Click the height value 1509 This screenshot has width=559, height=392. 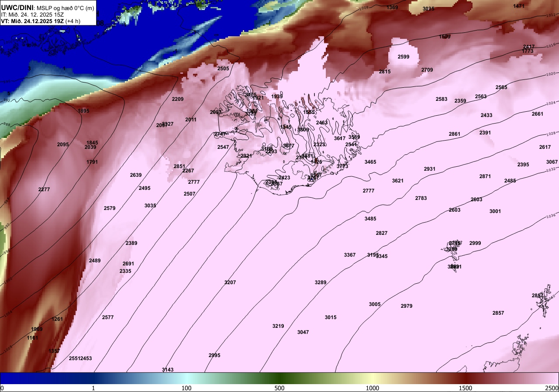click(x=445, y=37)
